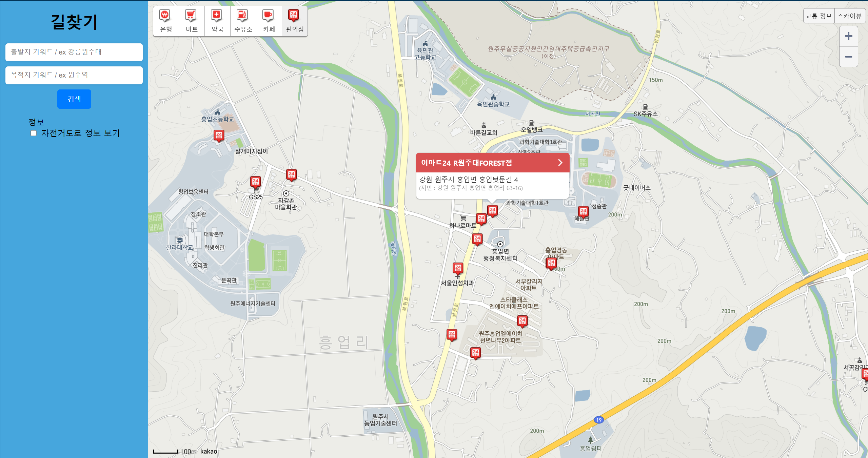Open the kakao logo link
This screenshot has height=458, width=868.
click(x=209, y=451)
